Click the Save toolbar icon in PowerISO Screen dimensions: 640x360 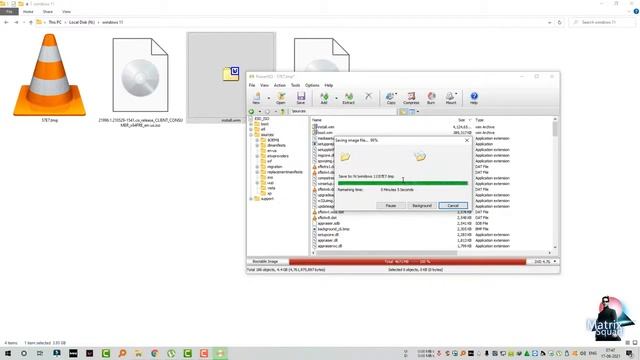(x=301, y=98)
